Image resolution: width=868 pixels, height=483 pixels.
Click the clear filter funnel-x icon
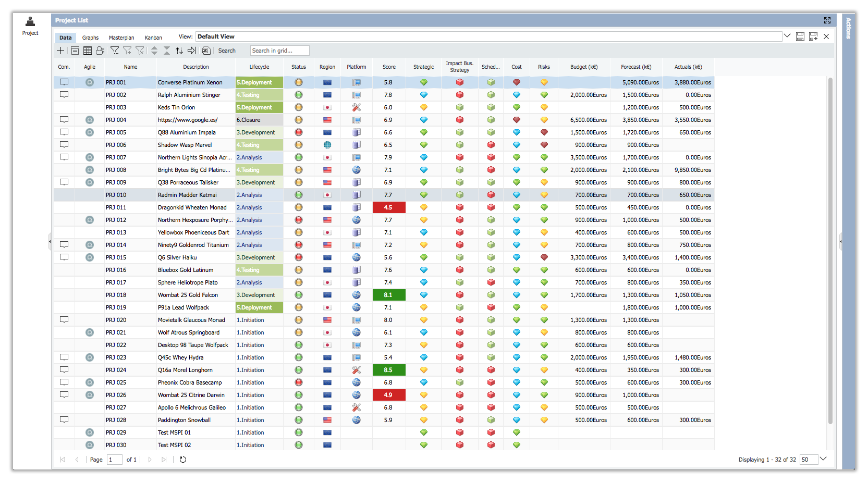click(140, 51)
